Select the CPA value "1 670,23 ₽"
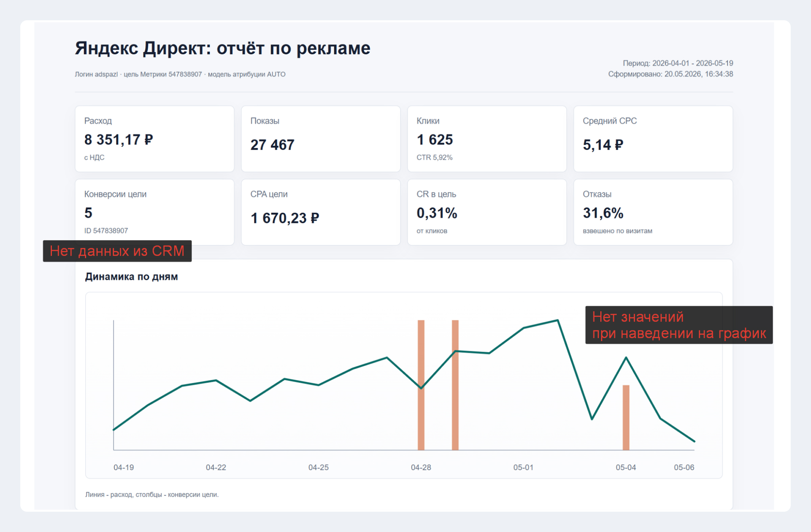Image resolution: width=811 pixels, height=532 pixels. pos(285,218)
